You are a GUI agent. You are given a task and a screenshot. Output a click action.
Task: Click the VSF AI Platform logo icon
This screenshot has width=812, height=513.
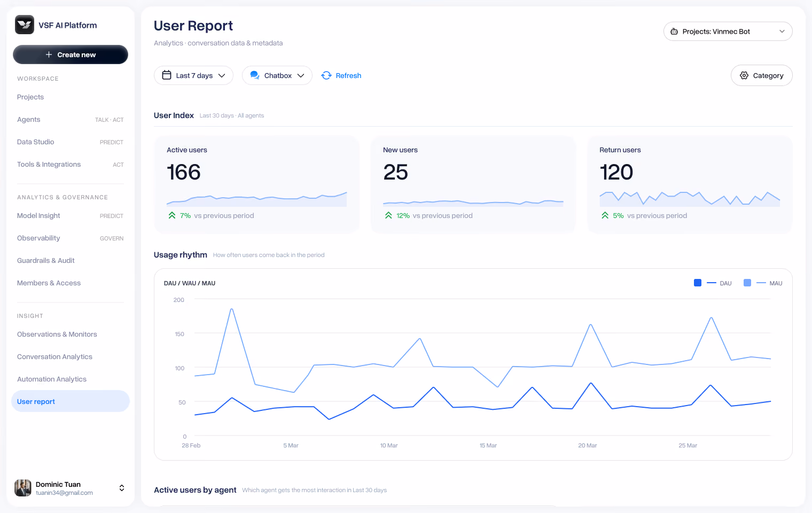tap(25, 25)
